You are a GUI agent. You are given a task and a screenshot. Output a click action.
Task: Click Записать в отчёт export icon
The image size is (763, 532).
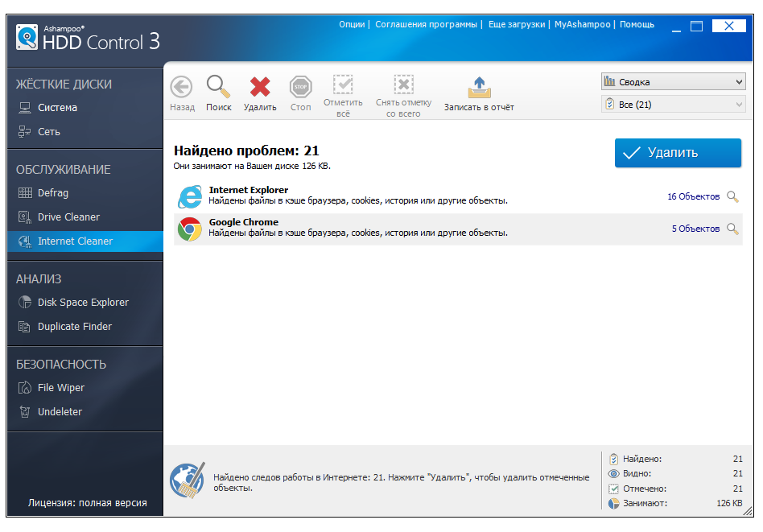[x=479, y=87]
